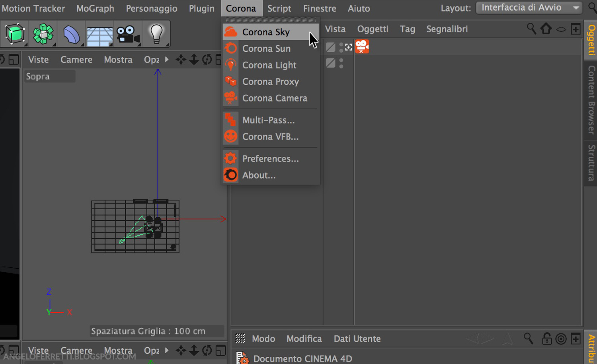Click the plus icon in the Object Manager header

click(576, 29)
